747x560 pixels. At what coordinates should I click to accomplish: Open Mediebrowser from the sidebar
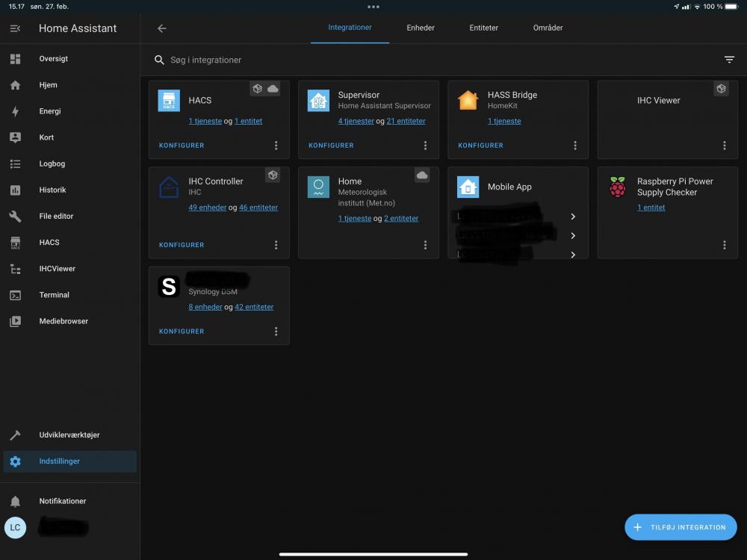point(63,321)
